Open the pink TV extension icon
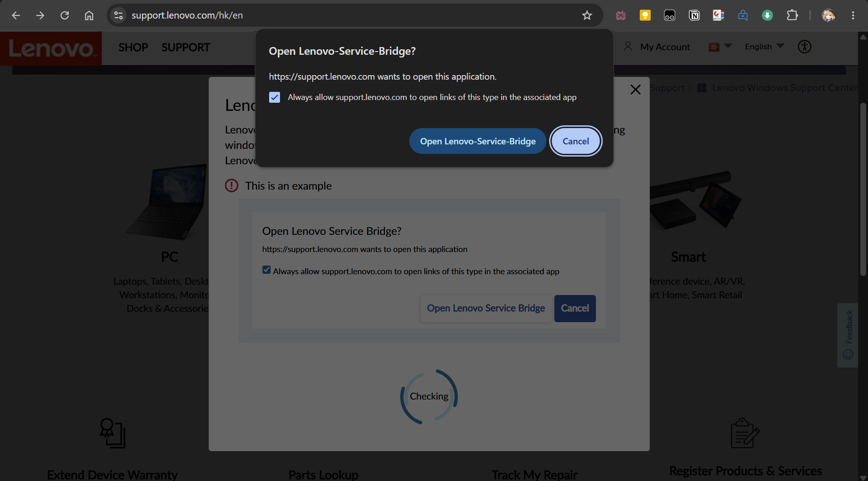The width and height of the screenshot is (868, 481). (x=621, y=15)
